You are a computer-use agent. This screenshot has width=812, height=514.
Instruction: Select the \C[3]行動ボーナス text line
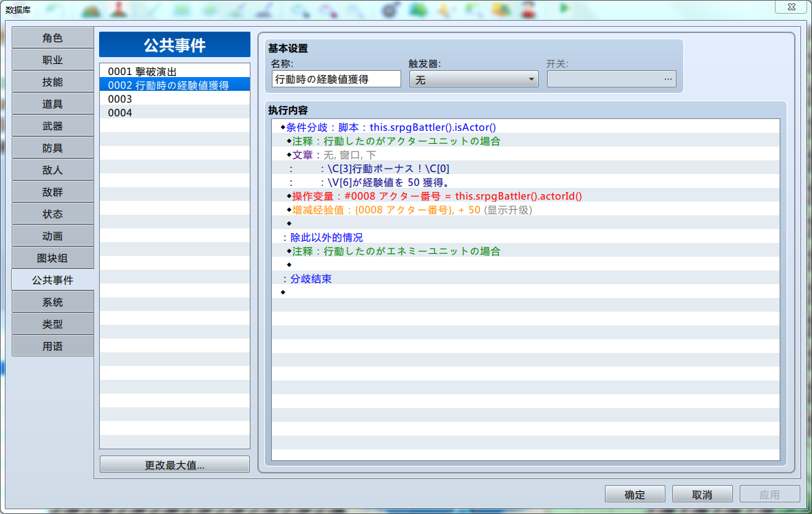pyautogui.click(x=526, y=168)
